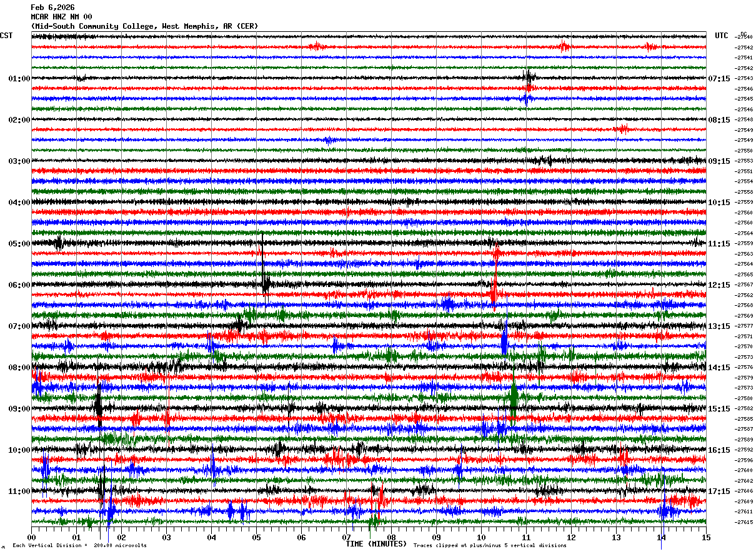The width and height of the screenshot is (756, 554).
Task: Click minute tick 01 on the time axis
Action: coord(76,537)
